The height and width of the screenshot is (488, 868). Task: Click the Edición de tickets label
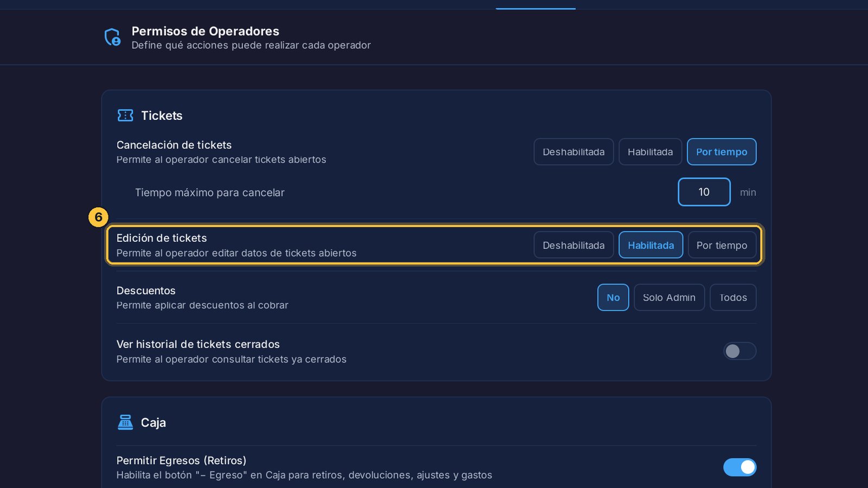162,238
